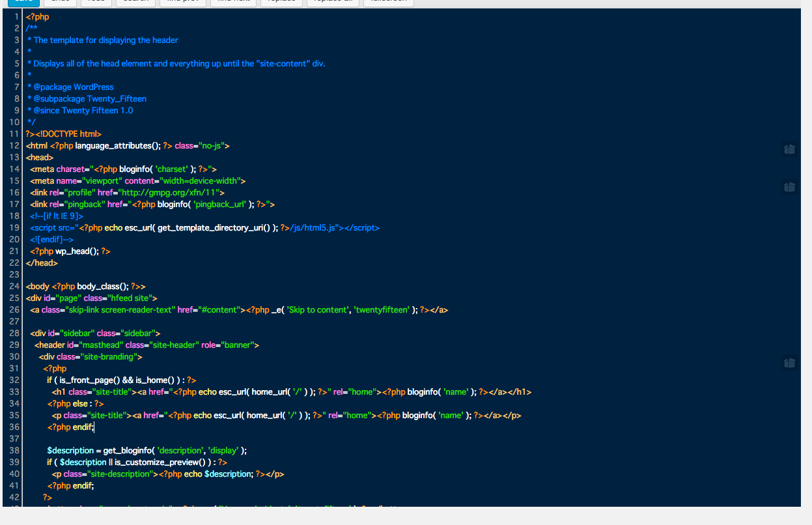Click the '<!--[if lt IE 9]>' conditional comment

pyautogui.click(x=57, y=216)
